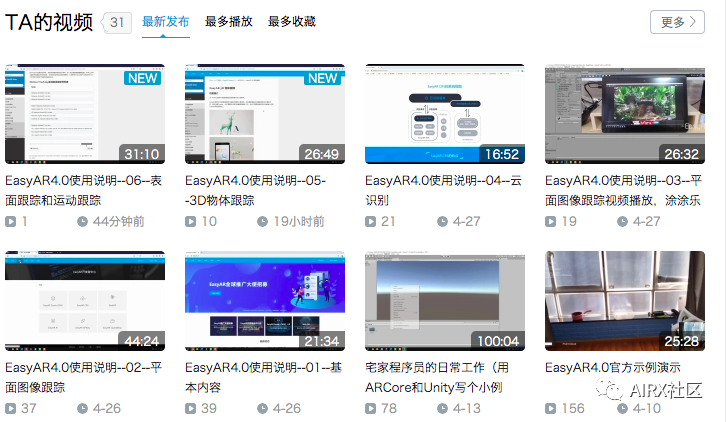726x422 pixels.
Task: Click play count icon beside 19
Action: coord(550,222)
